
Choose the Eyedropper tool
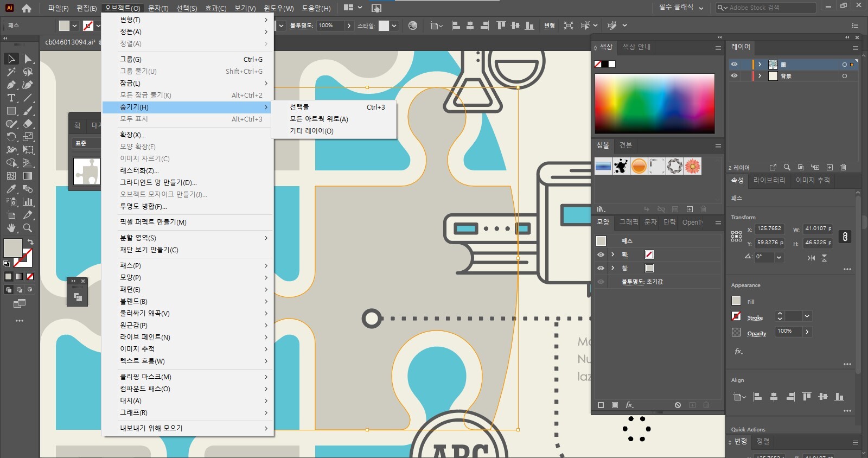[11, 189]
